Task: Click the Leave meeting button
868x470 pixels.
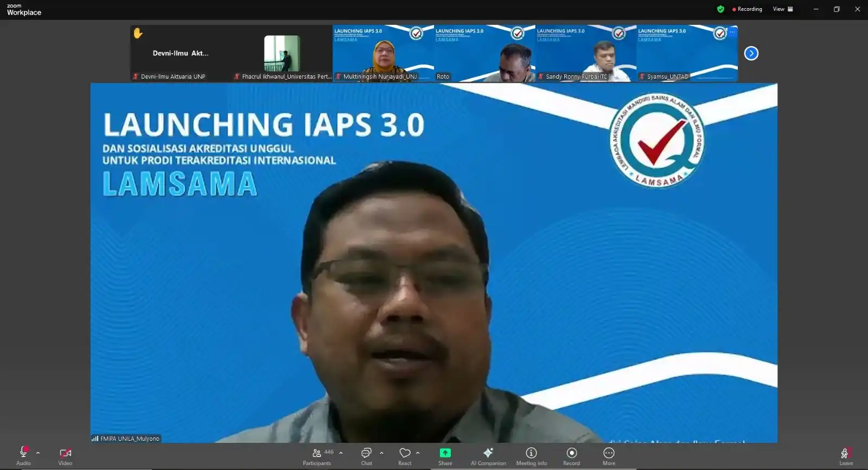Action: [846, 456]
